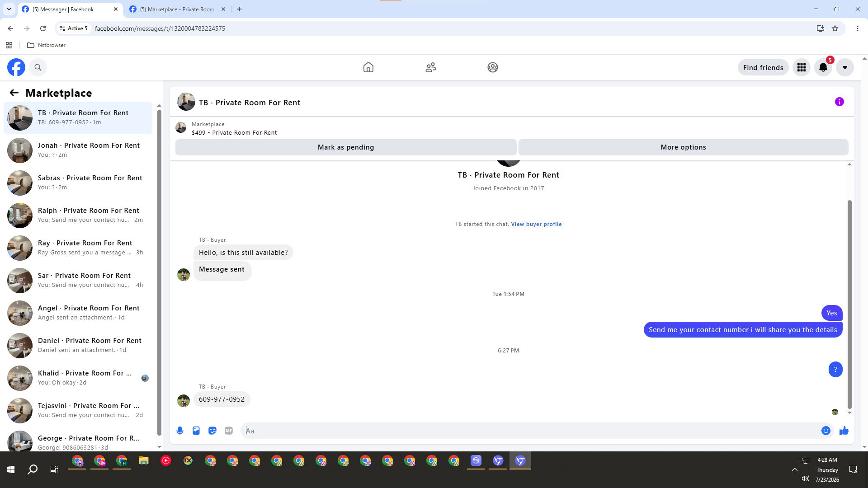The image size is (868, 488).
Task: Open the browser apps shortcut grid
Action: [x=9, y=45]
